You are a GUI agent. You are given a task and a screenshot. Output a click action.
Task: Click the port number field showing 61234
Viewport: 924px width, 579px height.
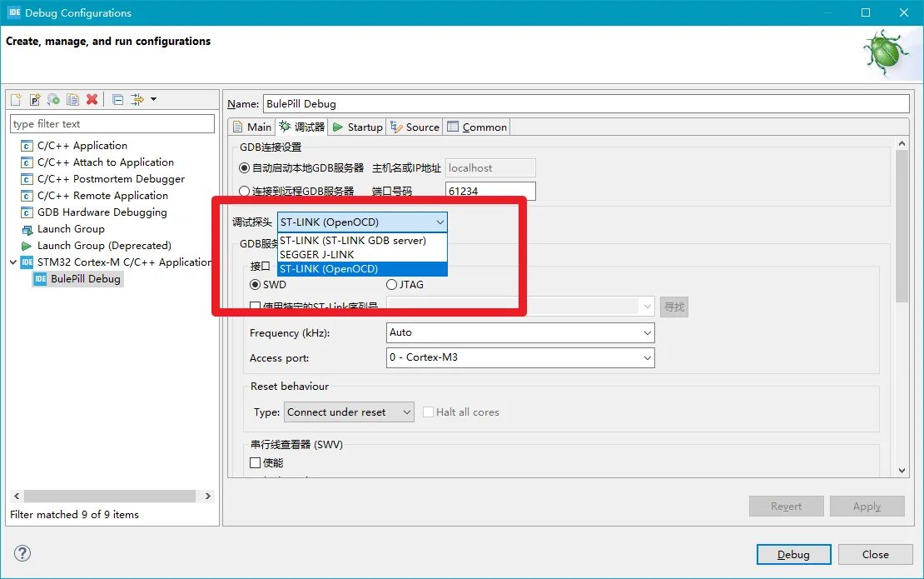pos(490,191)
